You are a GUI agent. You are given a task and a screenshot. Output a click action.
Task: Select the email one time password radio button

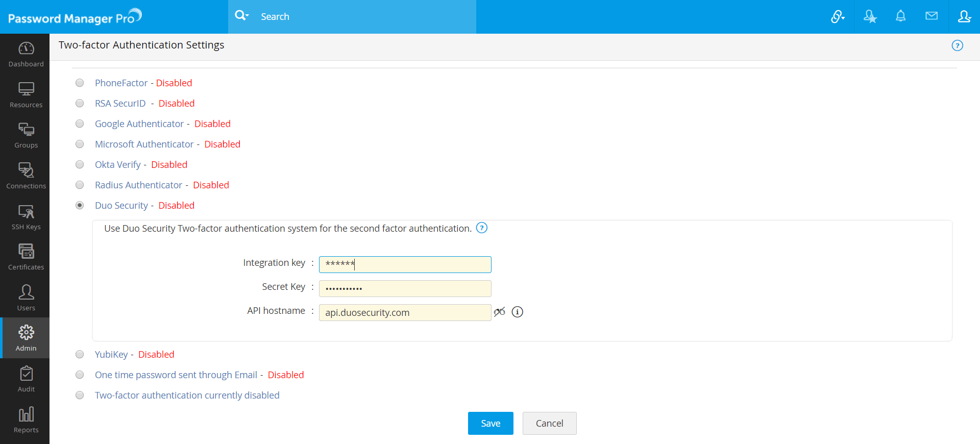pyautogui.click(x=80, y=375)
